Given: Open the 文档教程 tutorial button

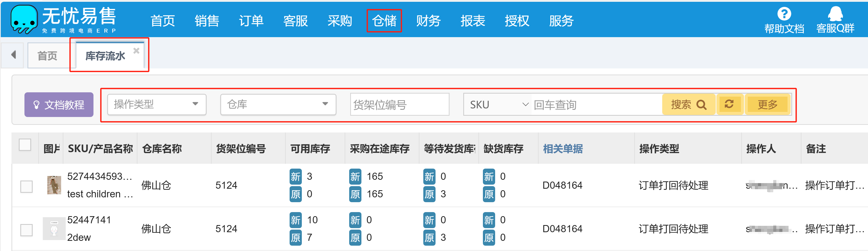Looking at the screenshot, I should point(59,105).
